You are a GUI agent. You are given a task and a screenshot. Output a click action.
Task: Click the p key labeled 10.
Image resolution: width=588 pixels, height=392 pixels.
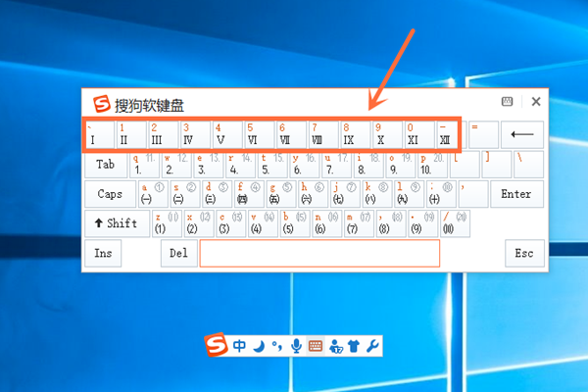click(x=433, y=165)
